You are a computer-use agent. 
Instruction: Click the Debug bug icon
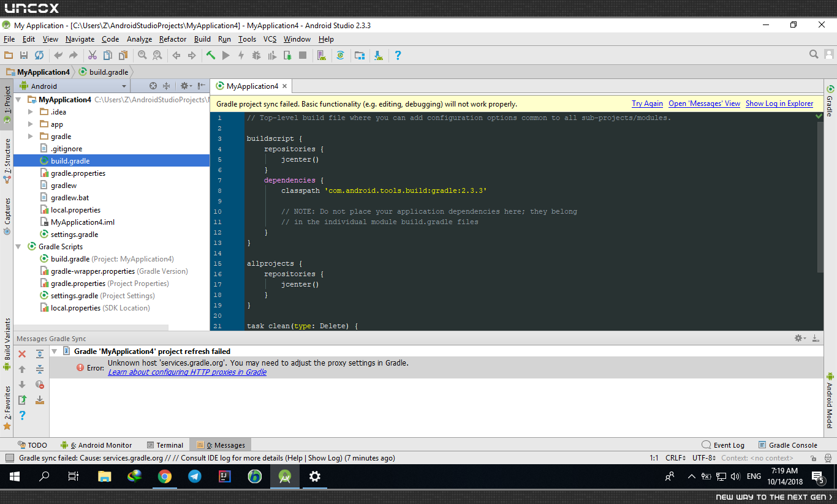pyautogui.click(x=257, y=55)
